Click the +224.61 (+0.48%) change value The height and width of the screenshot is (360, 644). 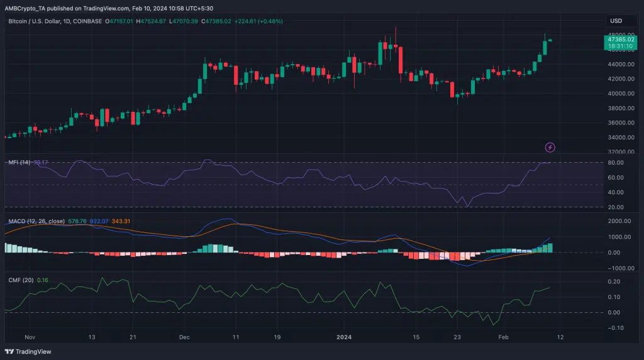(x=259, y=21)
